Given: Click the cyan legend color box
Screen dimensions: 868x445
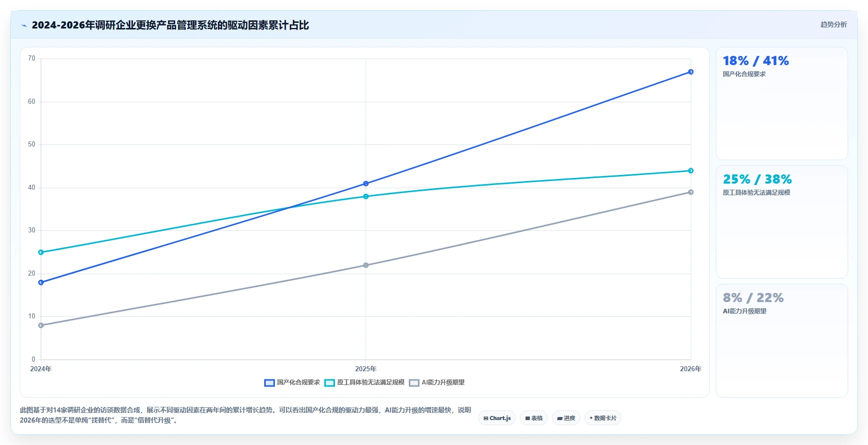Looking at the screenshot, I should 329,383.
